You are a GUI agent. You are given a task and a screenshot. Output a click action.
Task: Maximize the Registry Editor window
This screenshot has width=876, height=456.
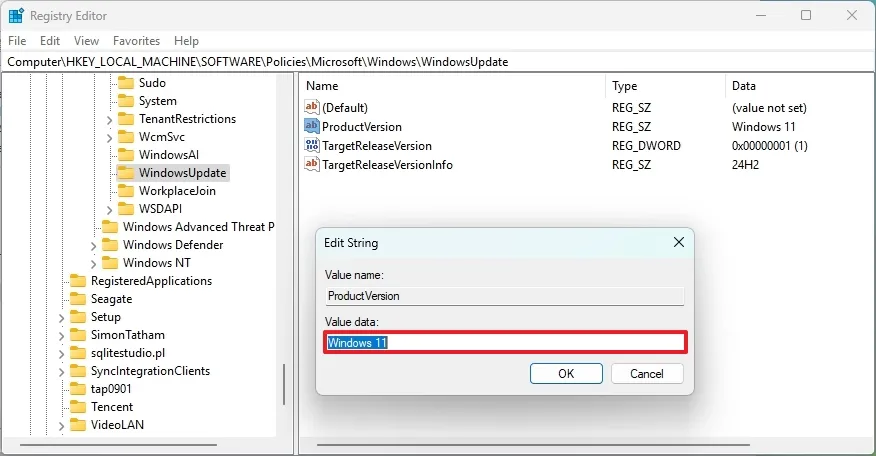(x=806, y=15)
